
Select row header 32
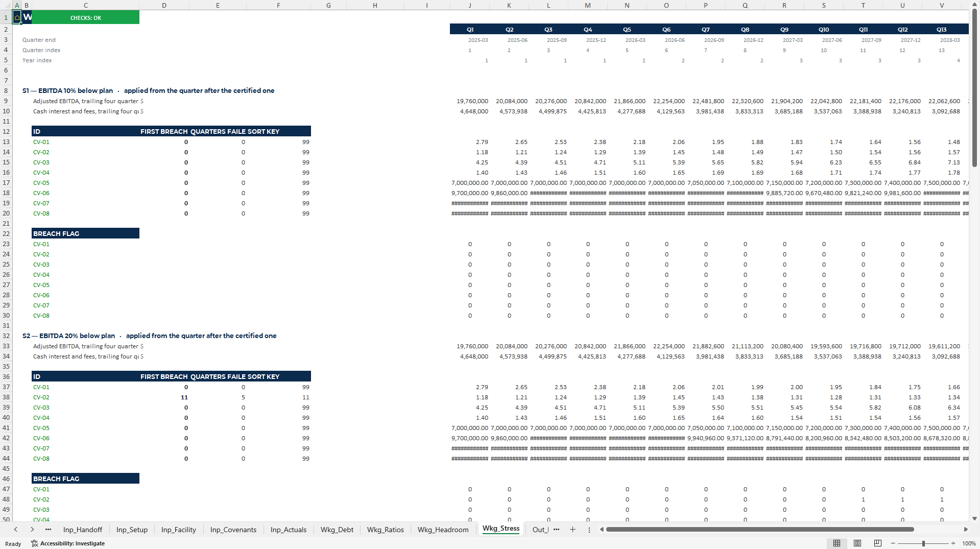[6, 336]
